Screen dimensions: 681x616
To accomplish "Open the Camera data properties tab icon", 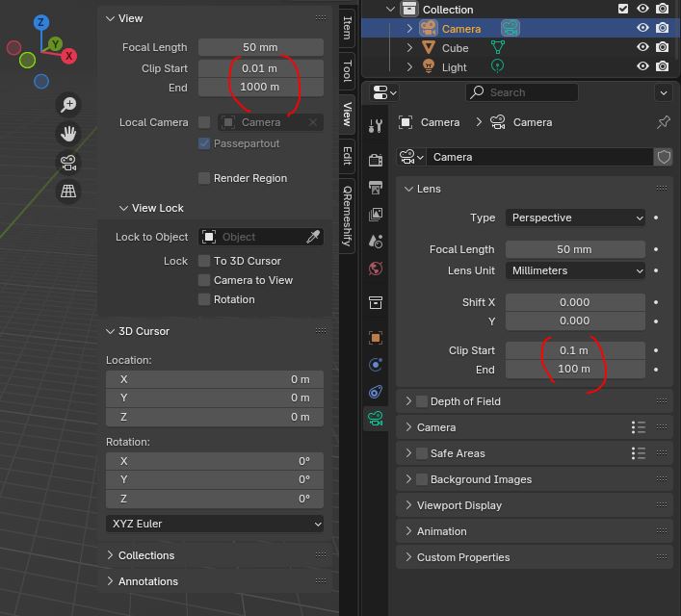I will click(x=376, y=419).
